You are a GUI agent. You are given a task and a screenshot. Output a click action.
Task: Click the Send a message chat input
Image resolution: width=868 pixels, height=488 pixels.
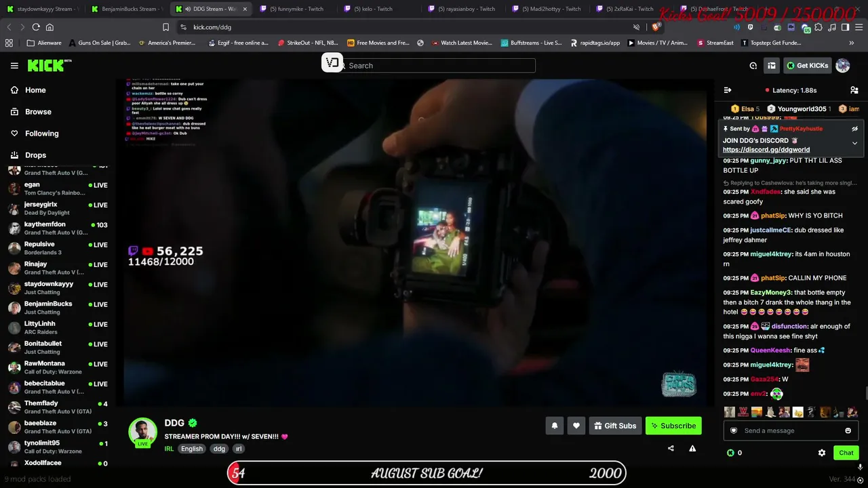pyautogui.click(x=790, y=430)
